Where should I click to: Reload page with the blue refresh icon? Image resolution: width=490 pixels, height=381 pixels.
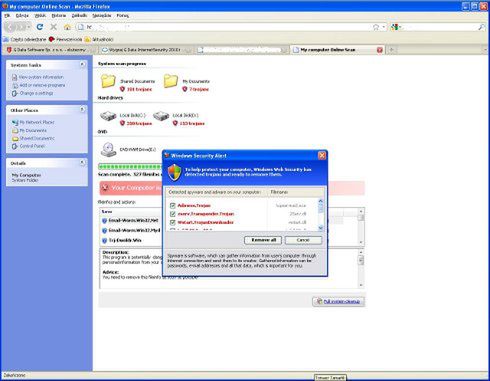coord(40,27)
